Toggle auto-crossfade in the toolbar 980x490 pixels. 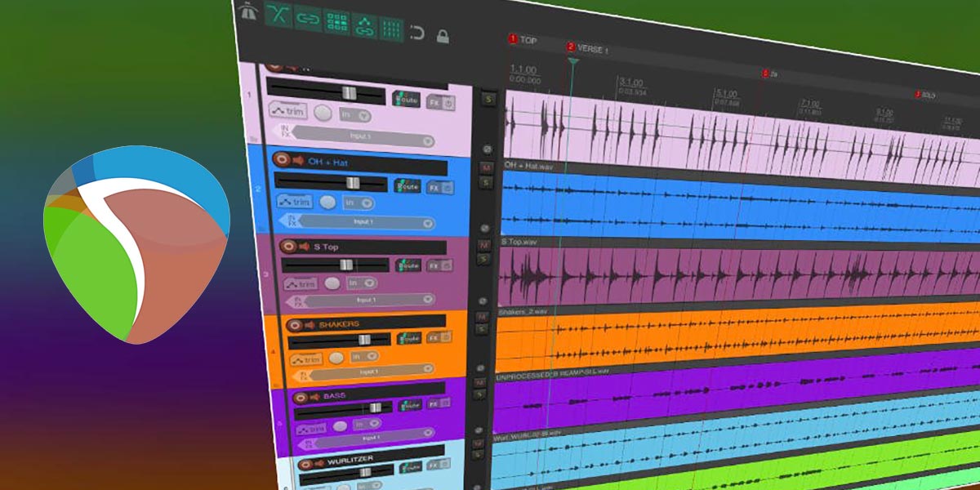point(280,17)
